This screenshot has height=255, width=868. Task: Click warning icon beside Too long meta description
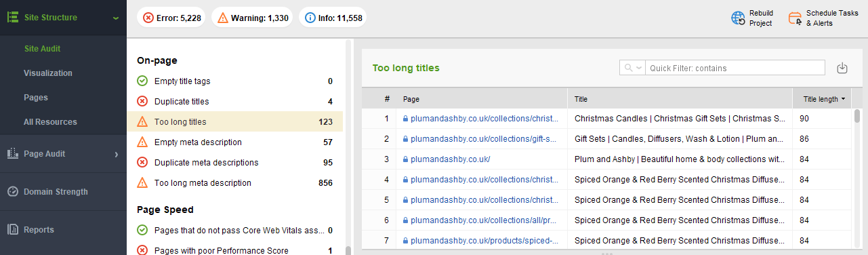(x=142, y=183)
